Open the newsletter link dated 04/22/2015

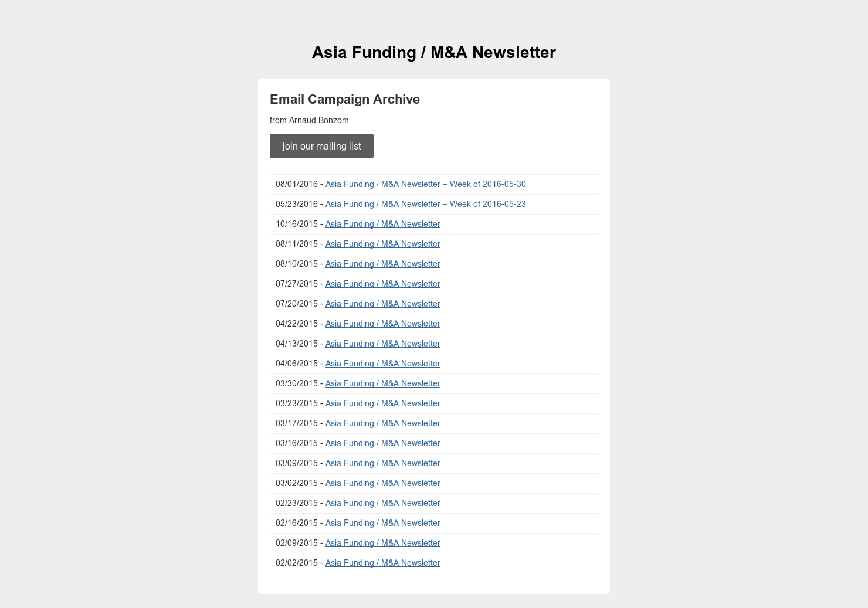[x=383, y=324]
